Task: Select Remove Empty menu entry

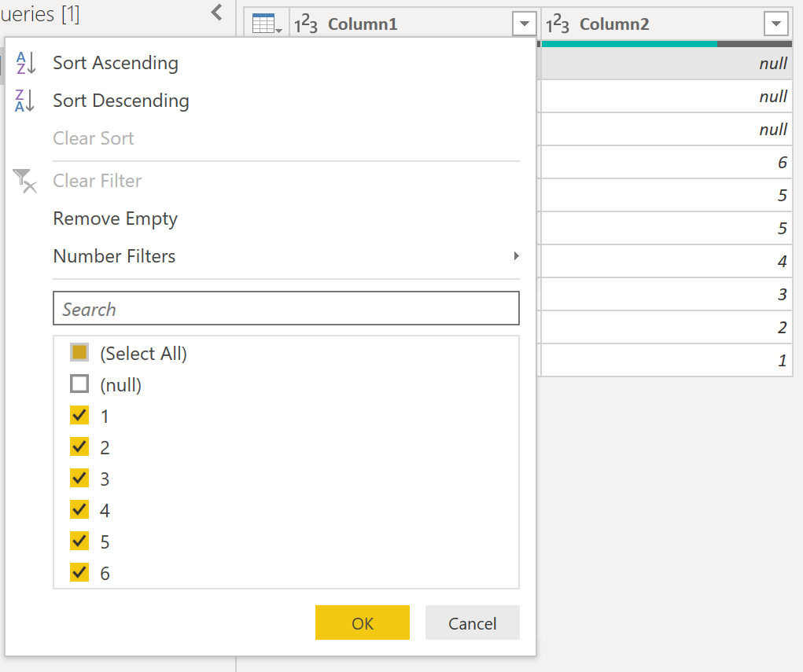Action: [116, 219]
